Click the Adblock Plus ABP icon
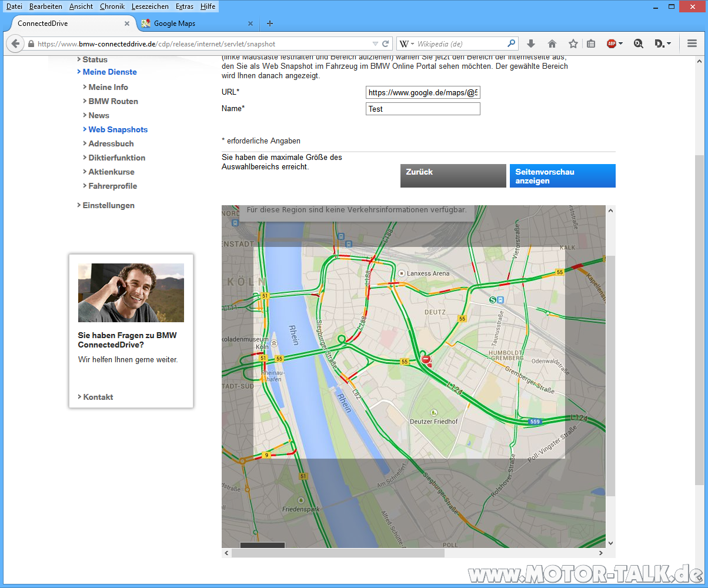This screenshot has height=588, width=708. pyautogui.click(x=612, y=44)
